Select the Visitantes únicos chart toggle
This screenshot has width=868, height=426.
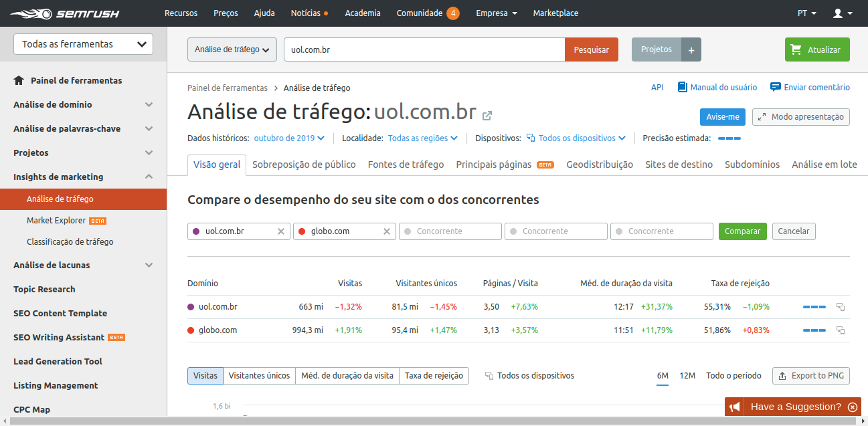pyautogui.click(x=259, y=376)
